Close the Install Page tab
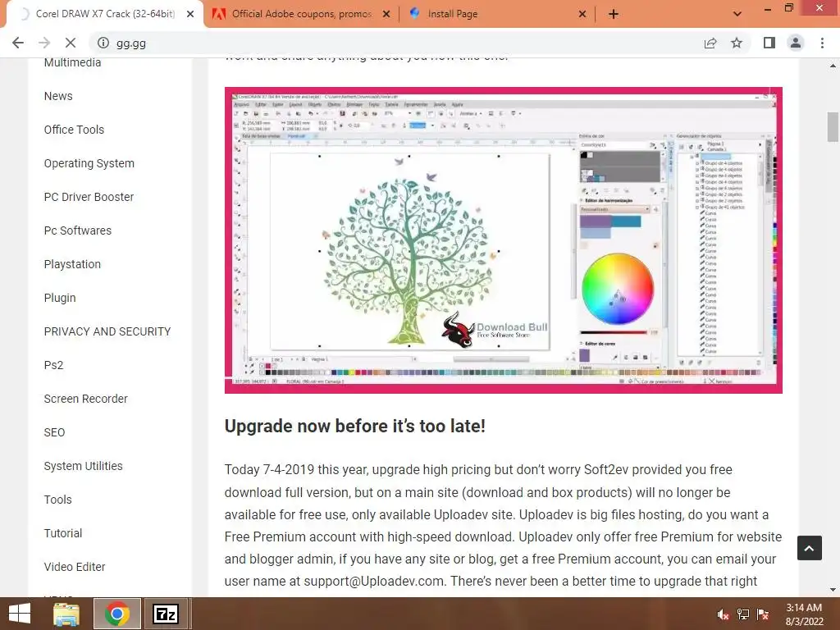Screen dimensions: 840x630 click(x=582, y=14)
